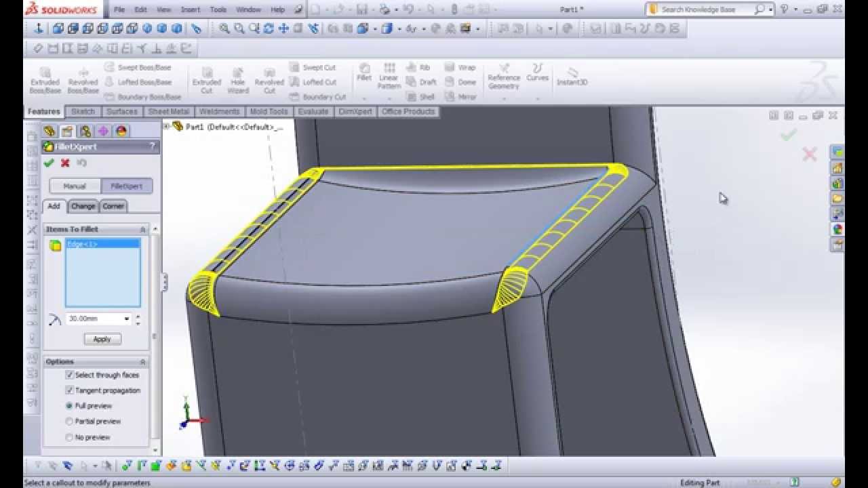The width and height of the screenshot is (868, 488).
Task: Cancel FilletXpert with the red X
Action: (x=65, y=163)
